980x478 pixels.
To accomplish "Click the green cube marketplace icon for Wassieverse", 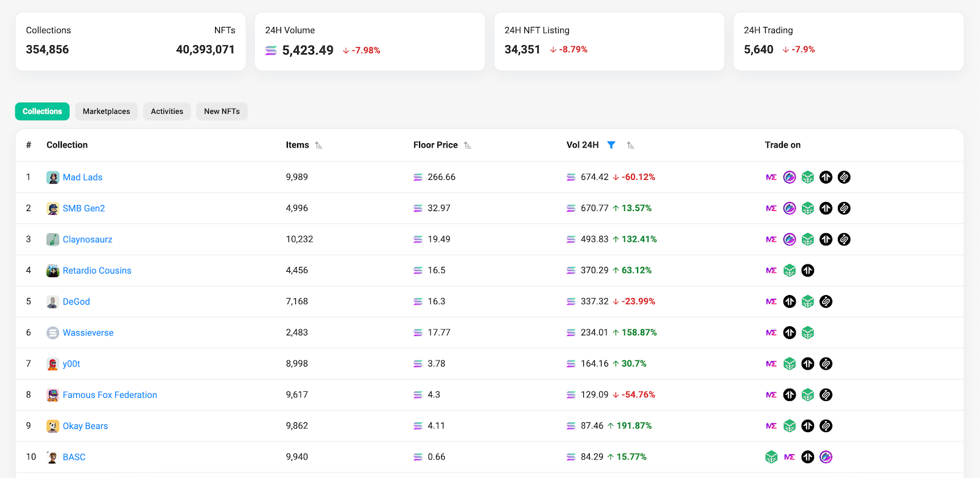I will click(x=808, y=333).
